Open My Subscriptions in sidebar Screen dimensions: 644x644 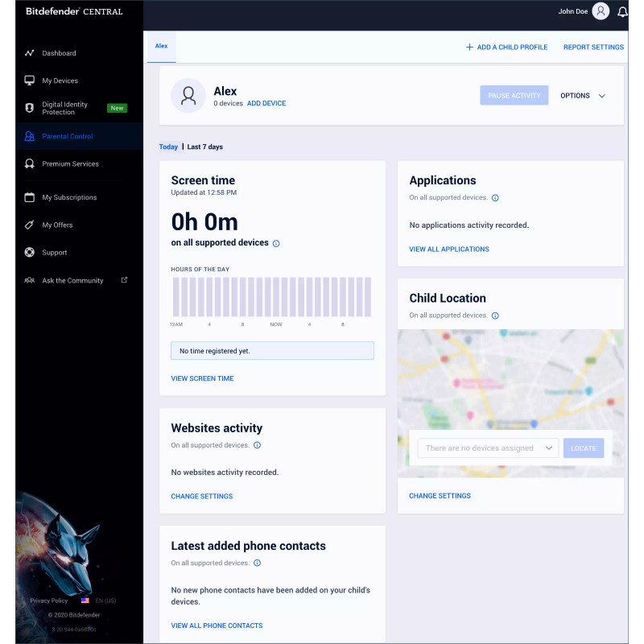pyautogui.click(x=69, y=197)
